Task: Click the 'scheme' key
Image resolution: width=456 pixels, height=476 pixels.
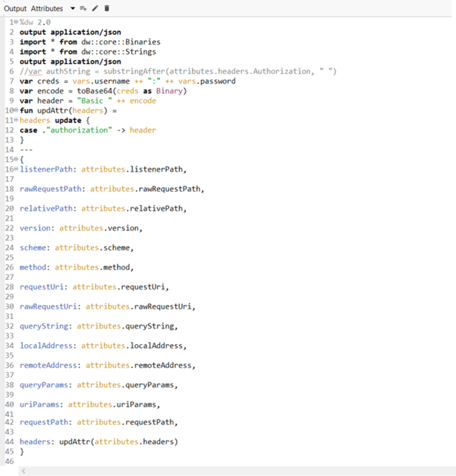Action: pyautogui.click(x=33, y=248)
